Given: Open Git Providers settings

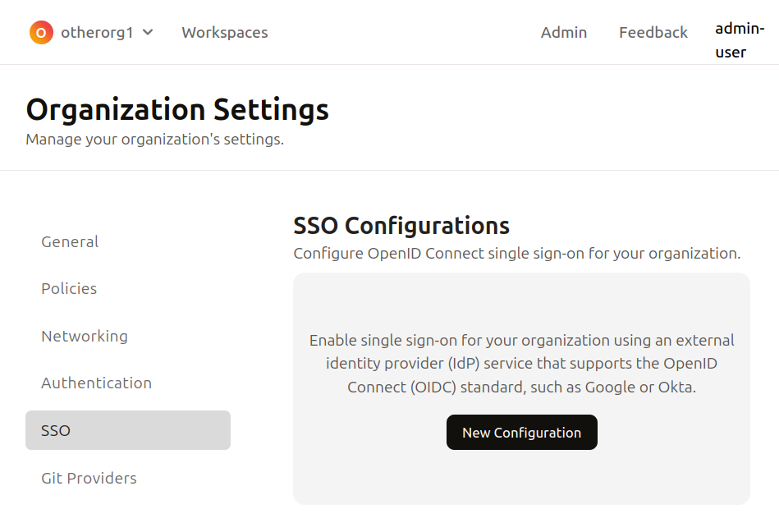Looking at the screenshot, I should tap(89, 478).
